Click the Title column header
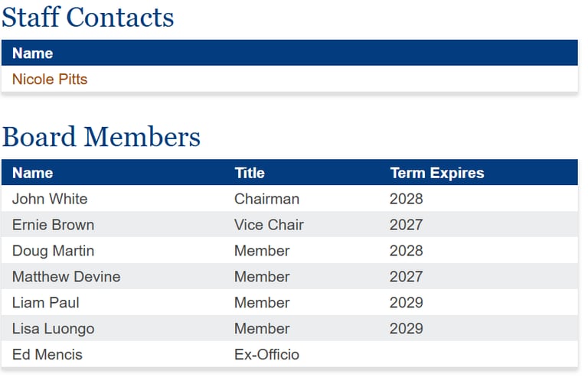Screen dimensions: 588x387 point(250,173)
